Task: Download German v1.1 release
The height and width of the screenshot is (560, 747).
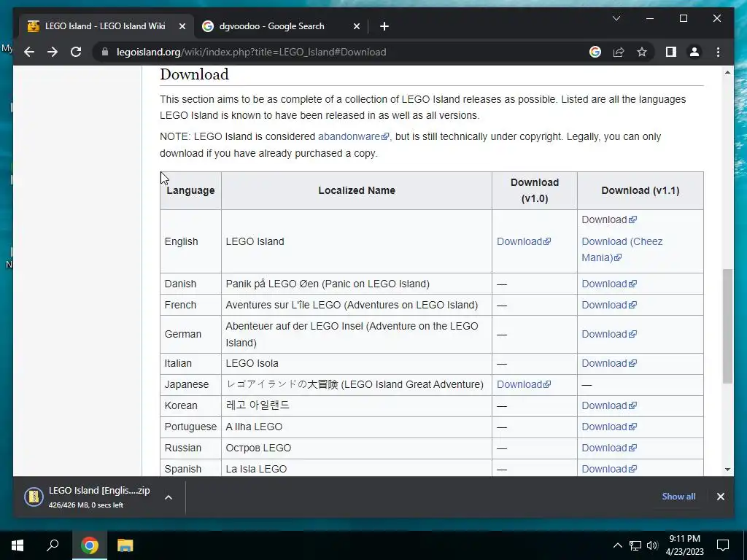Action: pos(608,334)
